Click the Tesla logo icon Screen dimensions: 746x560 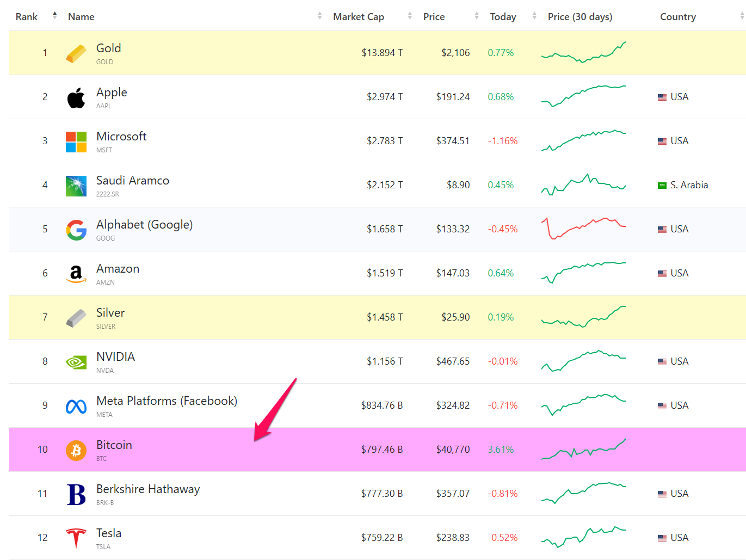pyautogui.click(x=76, y=538)
